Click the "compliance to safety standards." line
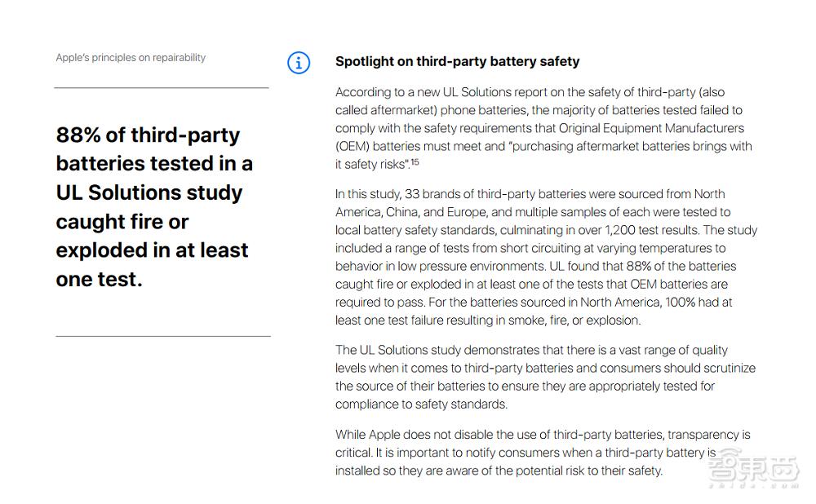 coord(421,404)
